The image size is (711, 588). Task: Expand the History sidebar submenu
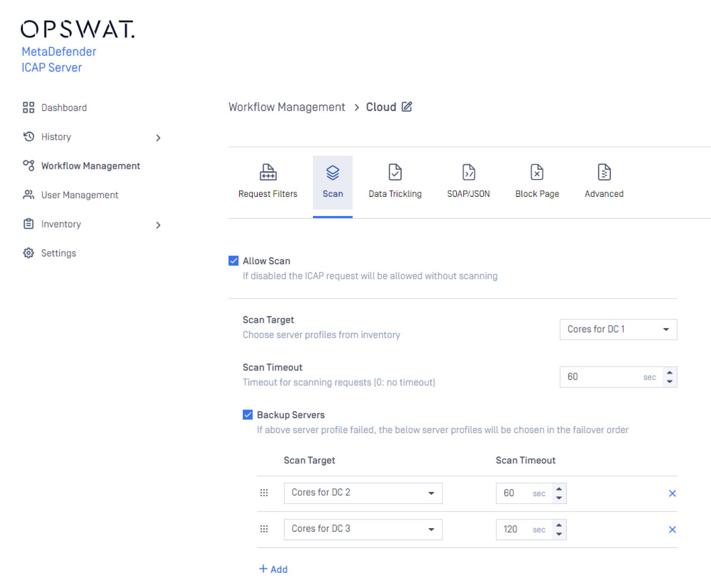click(x=158, y=137)
